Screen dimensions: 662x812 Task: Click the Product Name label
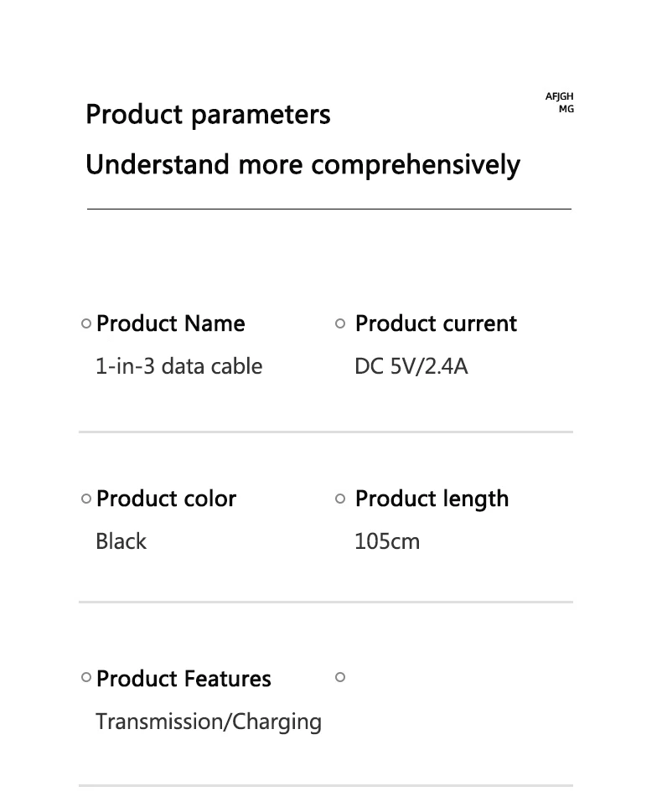click(x=171, y=323)
